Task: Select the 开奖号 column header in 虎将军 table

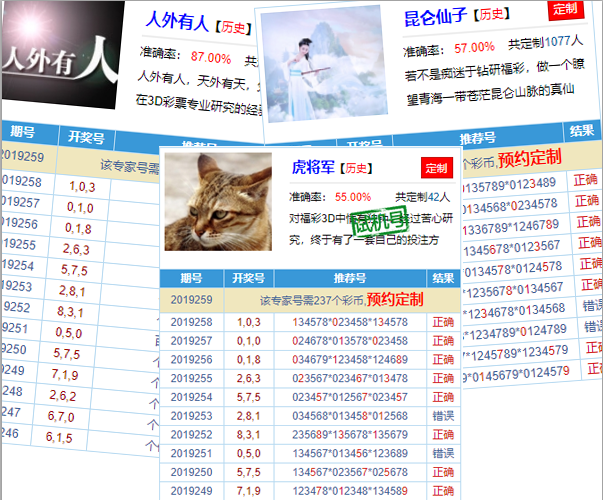Action: (247, 278)
